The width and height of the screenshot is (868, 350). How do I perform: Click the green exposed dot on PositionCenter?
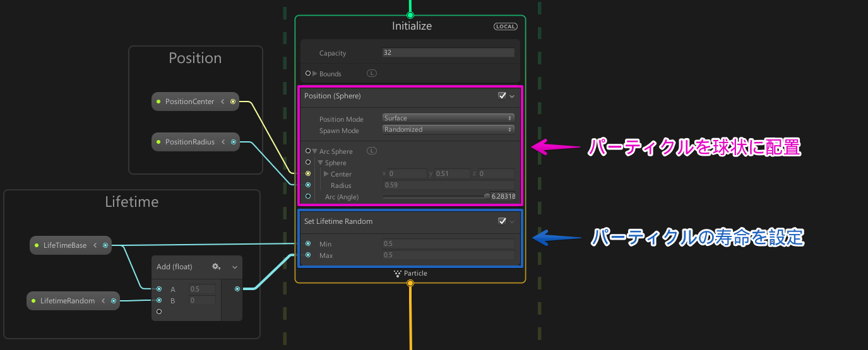click(158, 102)
